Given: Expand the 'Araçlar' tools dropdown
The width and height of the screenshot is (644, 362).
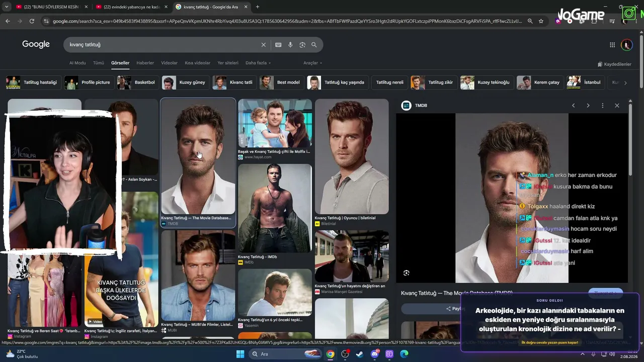Looking at the screenshot, I should (312, 63).
